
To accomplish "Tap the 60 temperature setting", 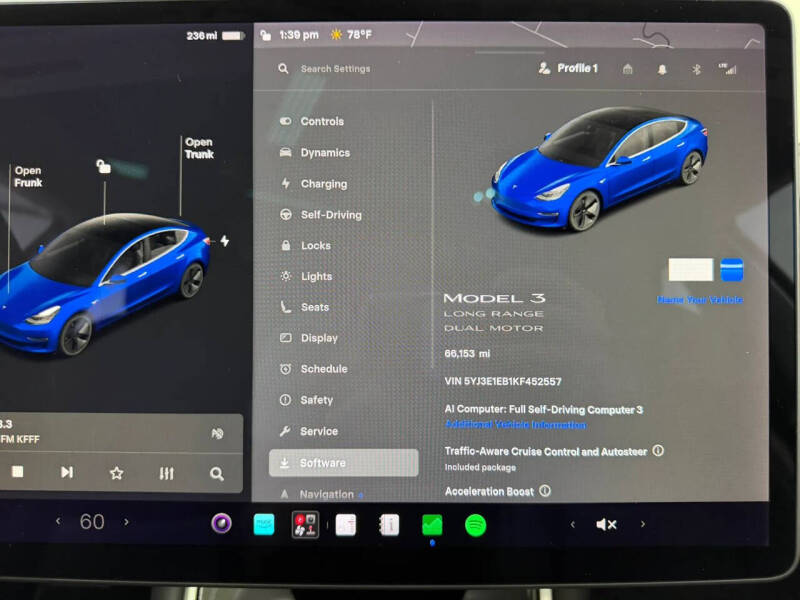I will click(x=92, y=521).
